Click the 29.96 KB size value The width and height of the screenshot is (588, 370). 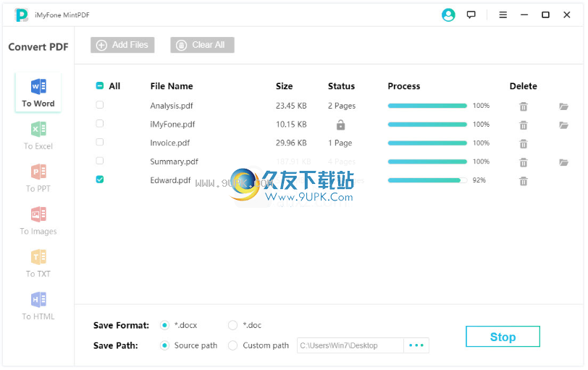point(291,143)
